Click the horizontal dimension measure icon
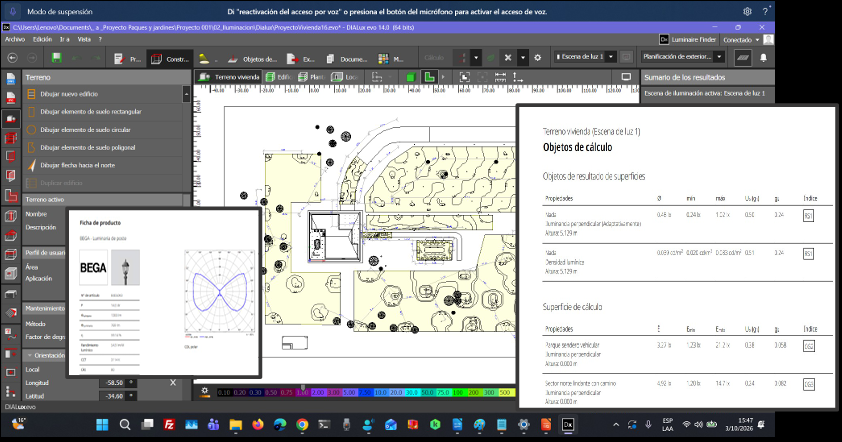This screenshot has height=442, width=842. point(500,77)
